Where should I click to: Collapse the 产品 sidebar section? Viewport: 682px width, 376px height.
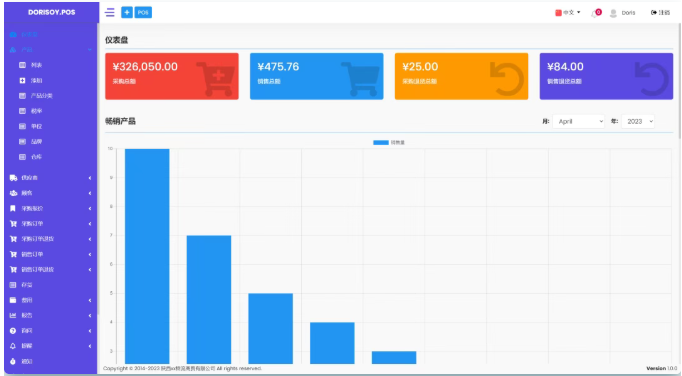pos(51,50)
